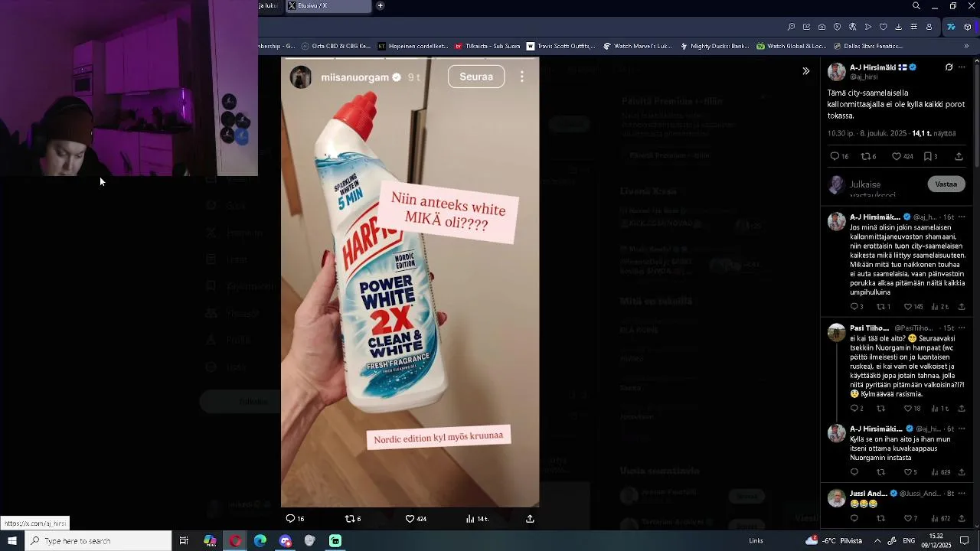
Task: Follow miisanuorgam with the Seuraa button
Action: (x=476, y=77)
